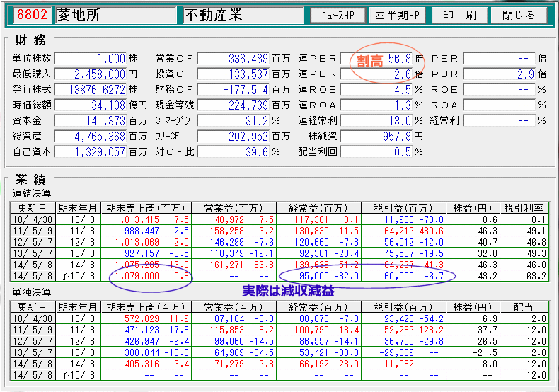The width and height of the screenshot is (559, 392).
Task: Select the 連PBR value 2.6
Action: [376, 74]
